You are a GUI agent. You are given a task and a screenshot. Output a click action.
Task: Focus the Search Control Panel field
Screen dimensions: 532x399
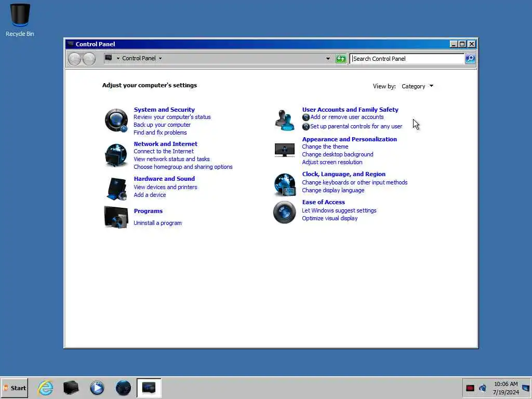[x=407, y=59]
